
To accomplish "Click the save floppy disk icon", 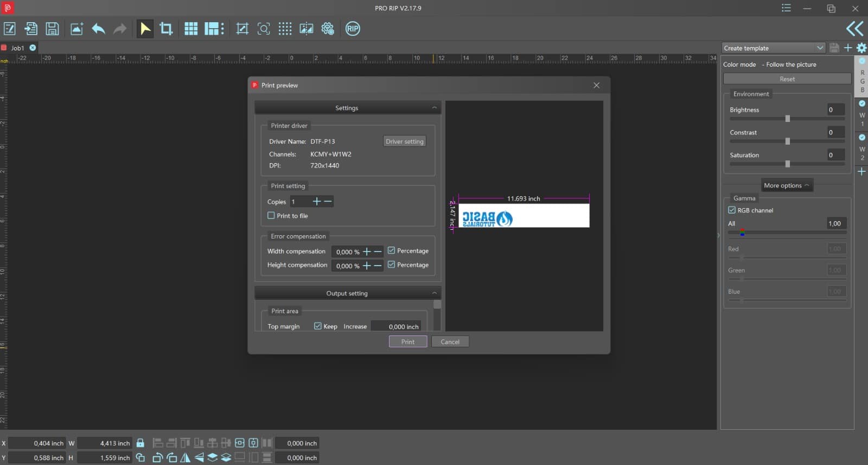I will pos(52,29).
